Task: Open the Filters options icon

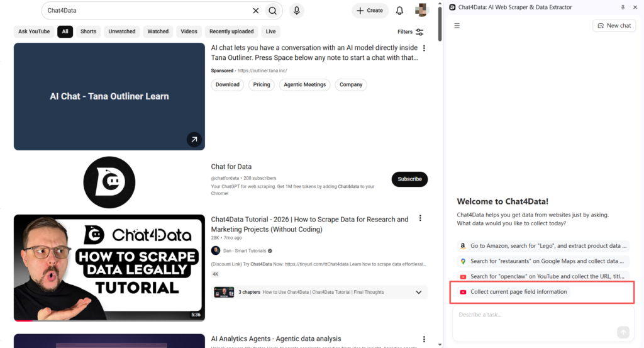Action: (x=419, y=32)
